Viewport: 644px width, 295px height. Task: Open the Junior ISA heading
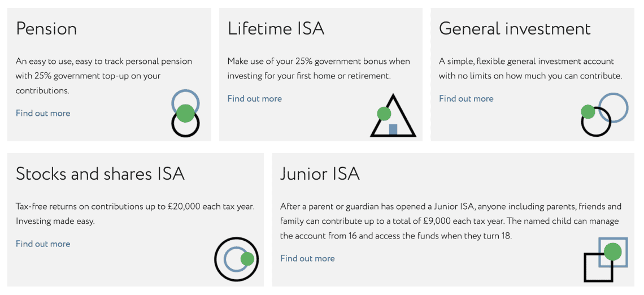point(320,173)
